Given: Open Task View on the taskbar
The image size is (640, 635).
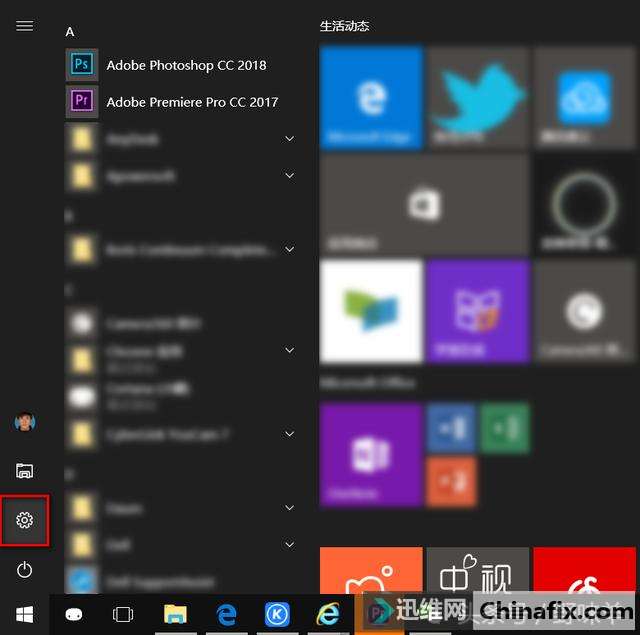Looking at the screenshot, I should point(123,614).
